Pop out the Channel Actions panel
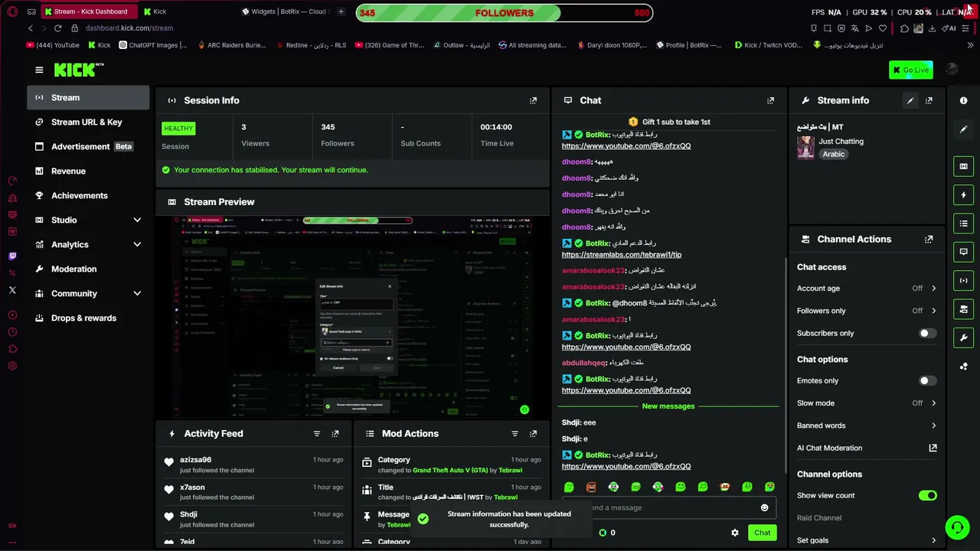 coord(929,240)
